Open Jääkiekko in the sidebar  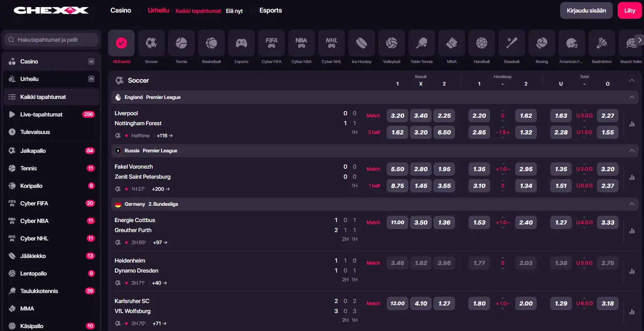(51, 256)
